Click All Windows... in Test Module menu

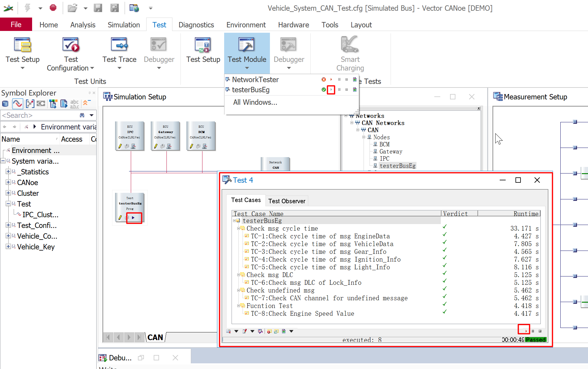[255, 102]
